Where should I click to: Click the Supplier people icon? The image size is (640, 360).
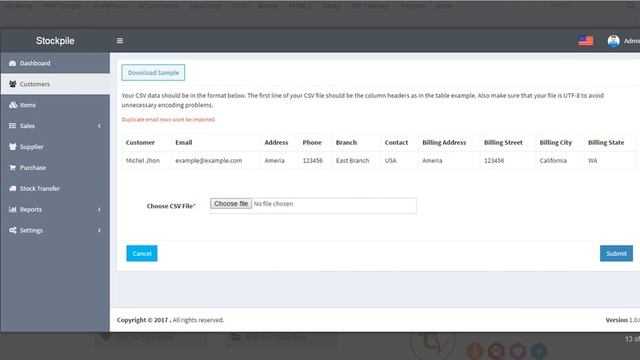click(x=13, y=147)
